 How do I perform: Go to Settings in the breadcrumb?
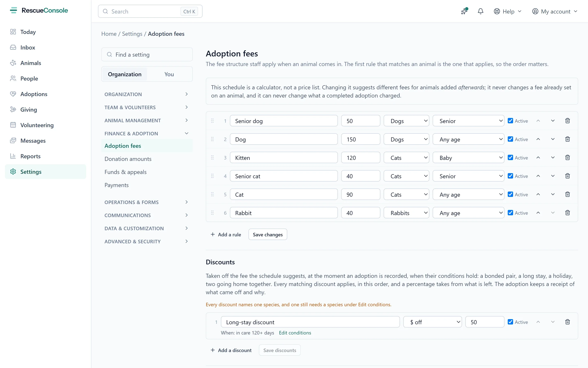(132, 34)
